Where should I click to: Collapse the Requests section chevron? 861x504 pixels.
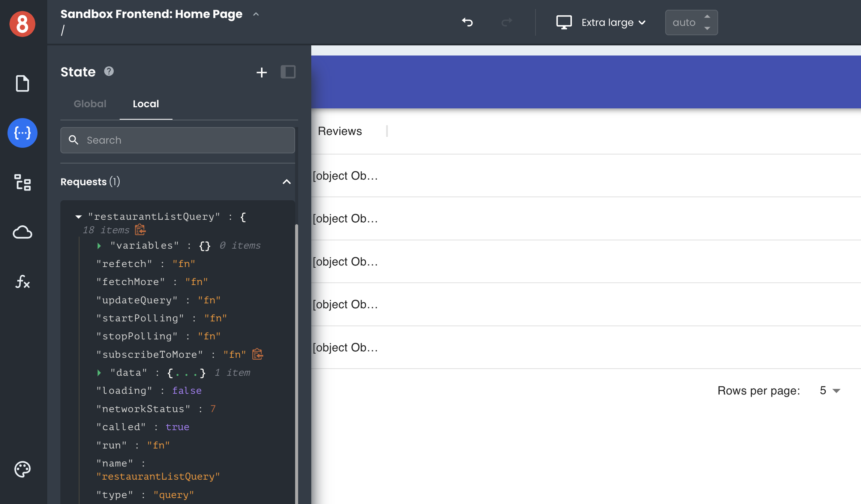tap(286, 182)
